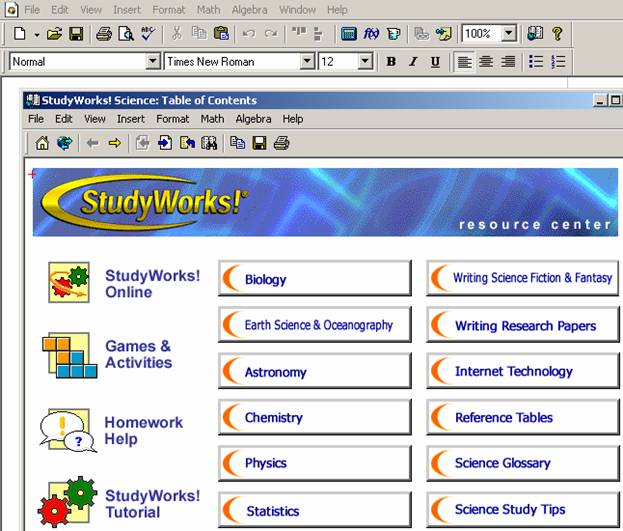This screenshot has height=531, width=623.
Task: Open Print Preview icon
Action: tap(126, 34)
